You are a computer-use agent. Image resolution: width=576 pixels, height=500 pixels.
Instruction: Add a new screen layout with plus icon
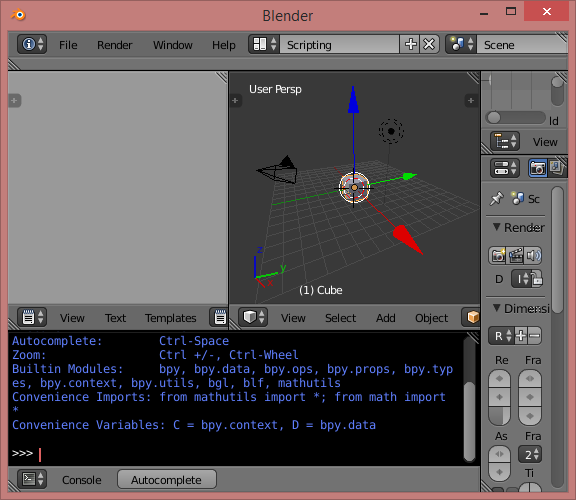[x=410, y=44]
